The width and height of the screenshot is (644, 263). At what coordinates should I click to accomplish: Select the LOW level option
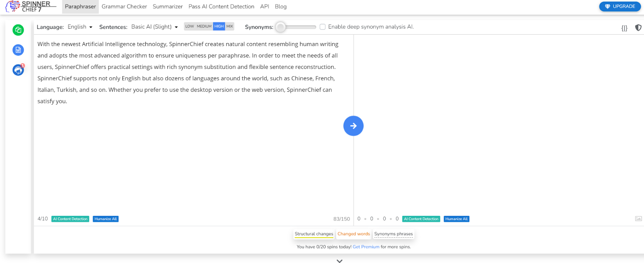click(190, 27)
